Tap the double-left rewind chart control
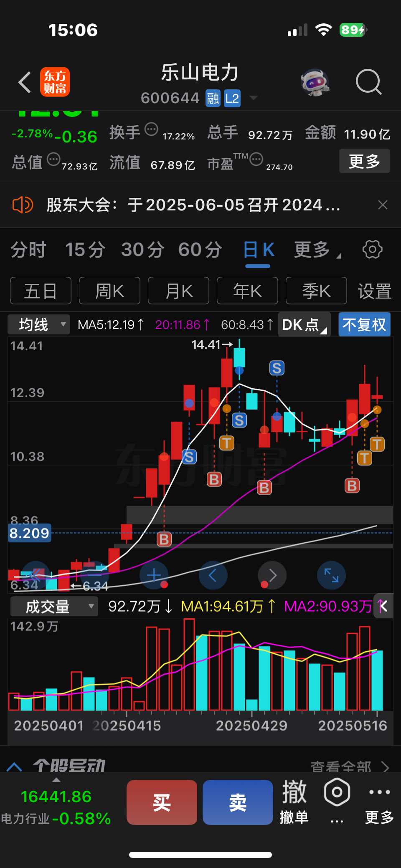The image size is (401, 868). point(36,575)
